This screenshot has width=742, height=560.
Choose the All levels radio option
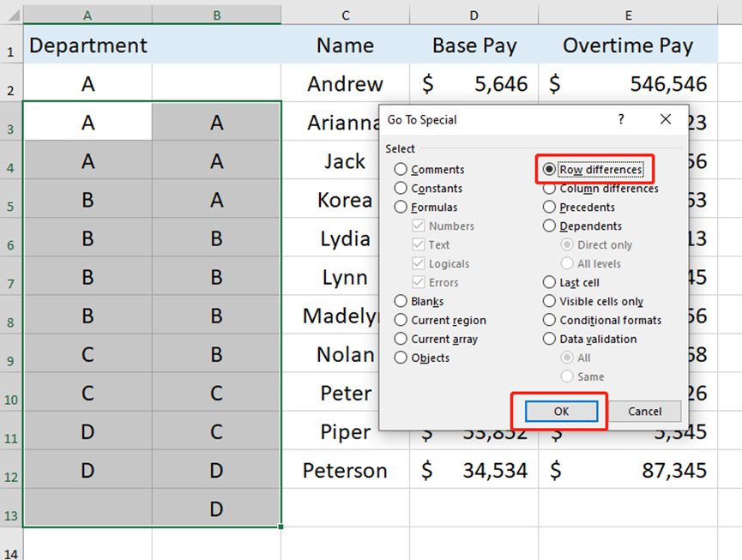click(x=590, y=263)
